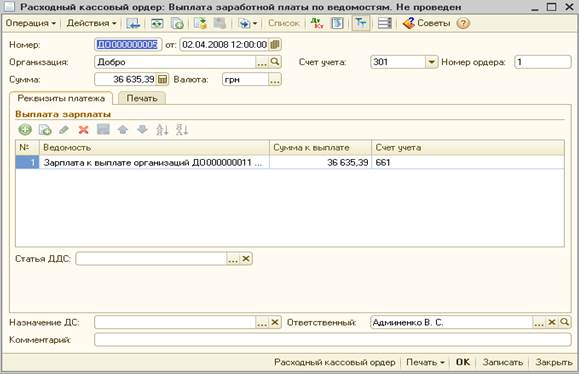Click the Сумма amount field
Screen dimensions: 579x374
126,79
